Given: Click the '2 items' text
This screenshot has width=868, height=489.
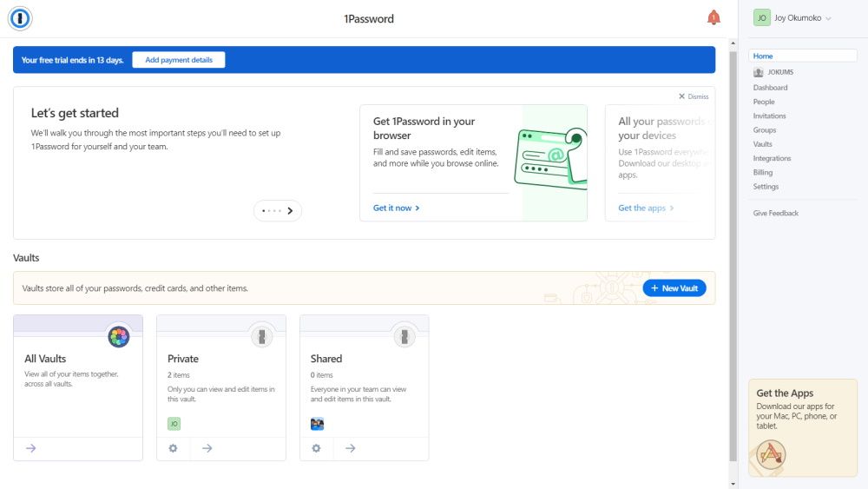Looking at the screenshot, I should click(178, 375).
